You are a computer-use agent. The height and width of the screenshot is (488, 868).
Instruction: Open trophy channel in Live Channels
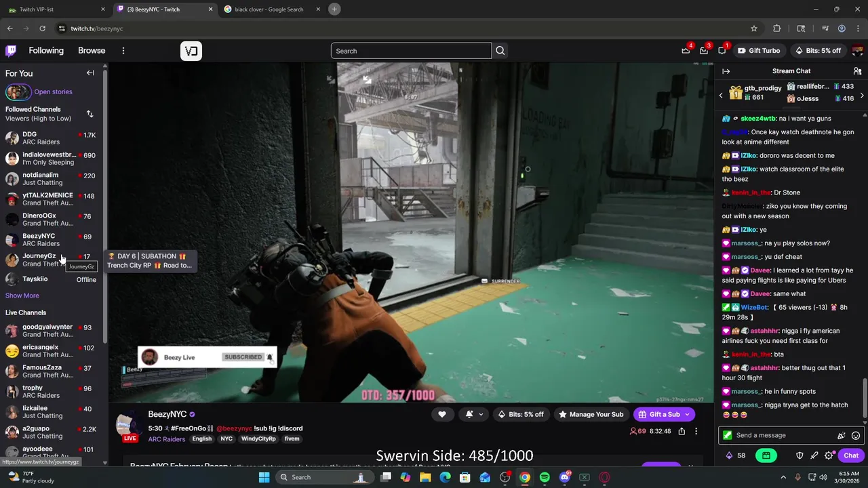(x=51, y=392)
